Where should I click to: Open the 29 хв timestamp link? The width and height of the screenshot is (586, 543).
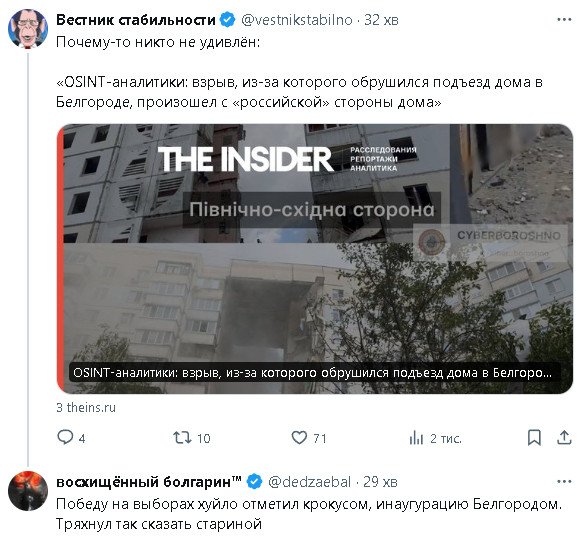(380, 482)
